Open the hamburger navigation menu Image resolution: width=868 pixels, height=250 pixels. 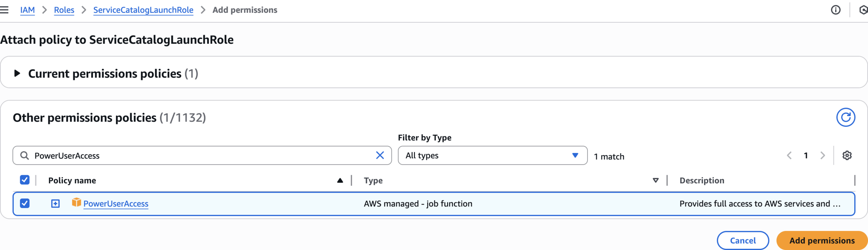pyautogui.click(x=4, y=10)
